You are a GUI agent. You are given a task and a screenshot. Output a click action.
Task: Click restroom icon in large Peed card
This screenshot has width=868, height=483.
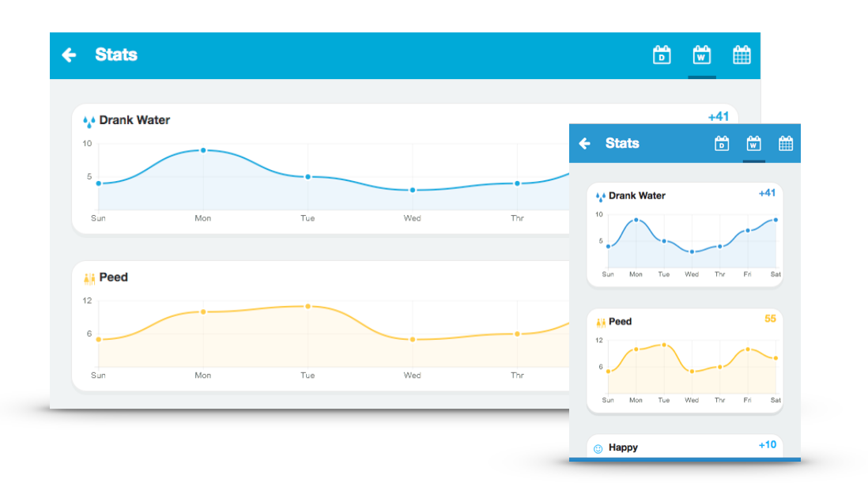click(x=89, y=279)
